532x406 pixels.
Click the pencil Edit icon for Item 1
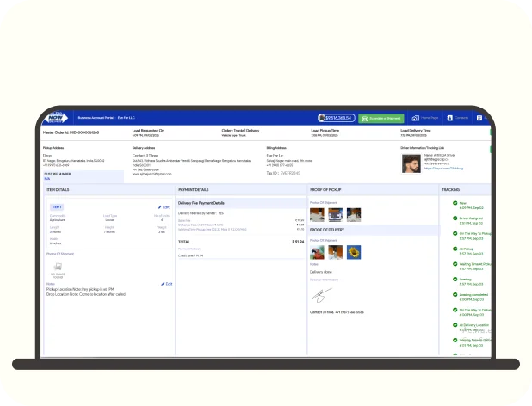tap(160, 207)
